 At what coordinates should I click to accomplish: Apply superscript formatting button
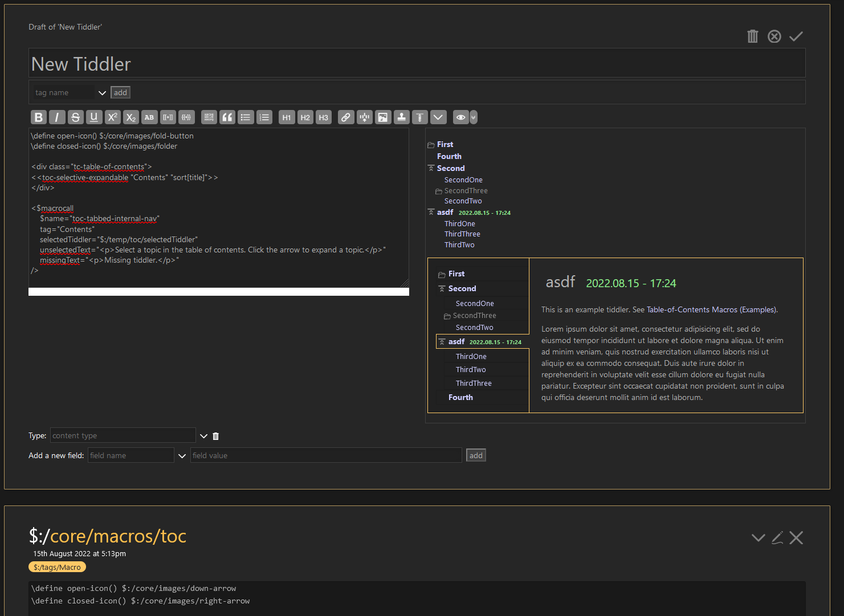[x=113, y=117]
